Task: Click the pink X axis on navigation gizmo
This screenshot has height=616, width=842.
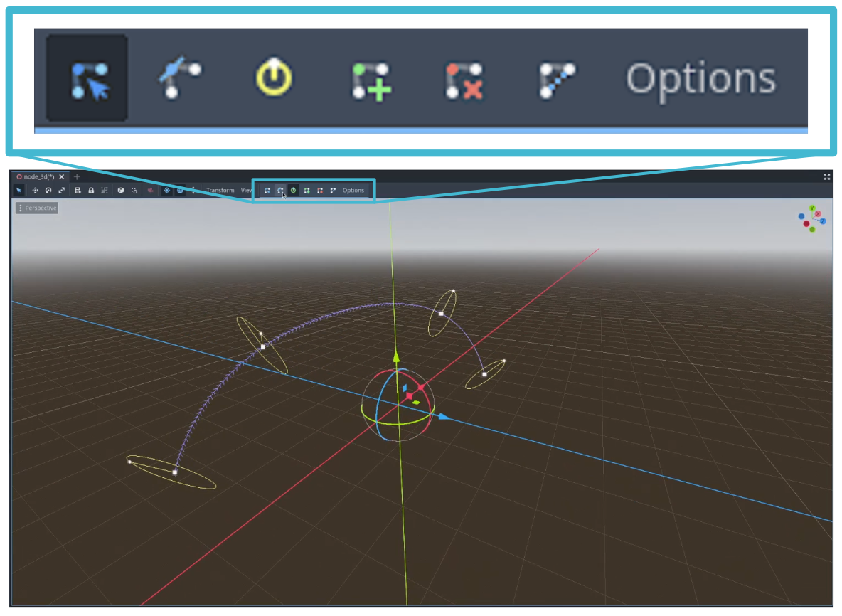Action: pyautogui.click(x=818, y=213)
